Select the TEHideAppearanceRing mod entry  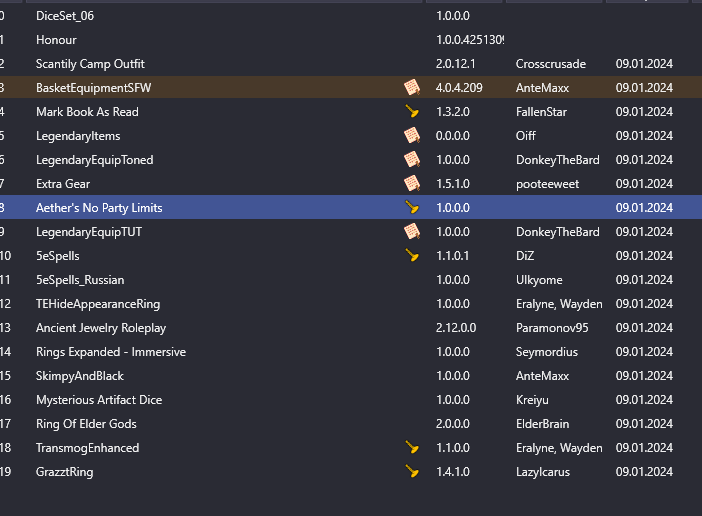point(98,304)
